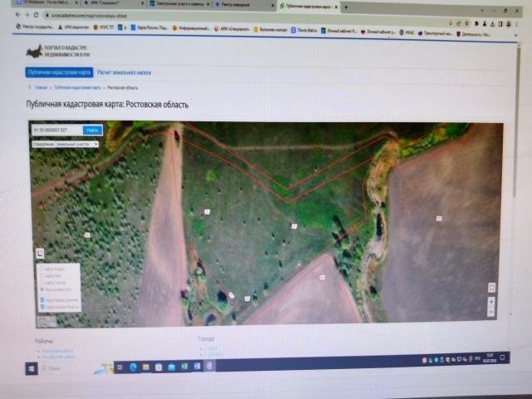Viewport: 532px width, 399px height.
Task: Click the Главная breadcrumb link
Action: click(41, 87)
